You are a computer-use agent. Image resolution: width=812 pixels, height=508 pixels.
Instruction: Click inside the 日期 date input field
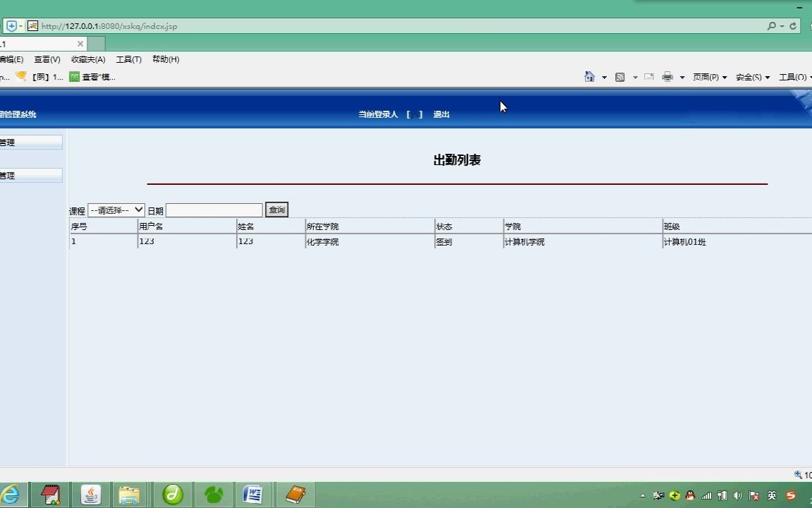click(214, 210)
